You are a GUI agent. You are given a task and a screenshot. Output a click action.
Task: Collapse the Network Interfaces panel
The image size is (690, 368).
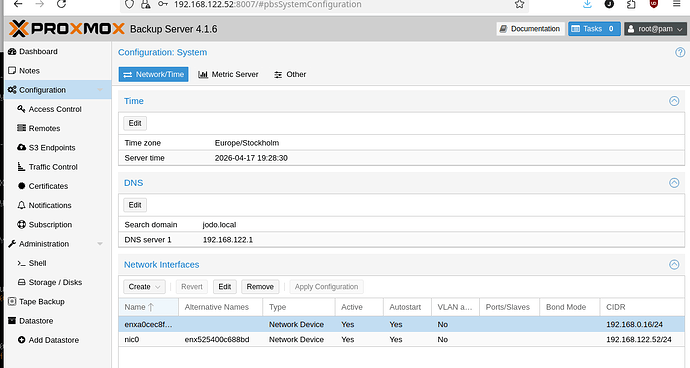pos(674,265)
